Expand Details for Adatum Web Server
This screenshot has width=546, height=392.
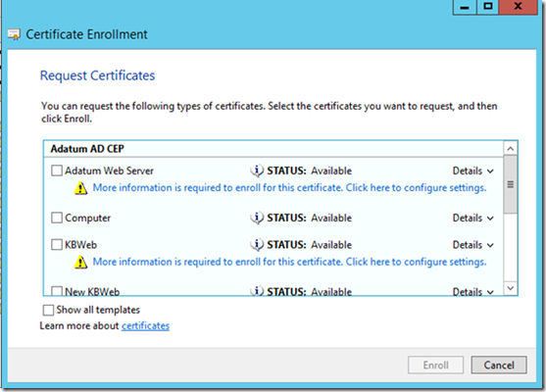[x=472, y=171]
